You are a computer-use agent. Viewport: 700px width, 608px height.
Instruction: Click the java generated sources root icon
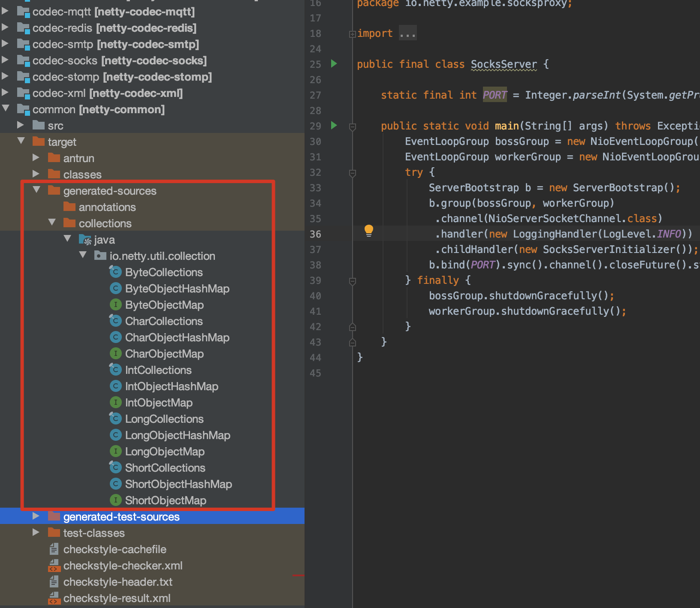[85, 239]
